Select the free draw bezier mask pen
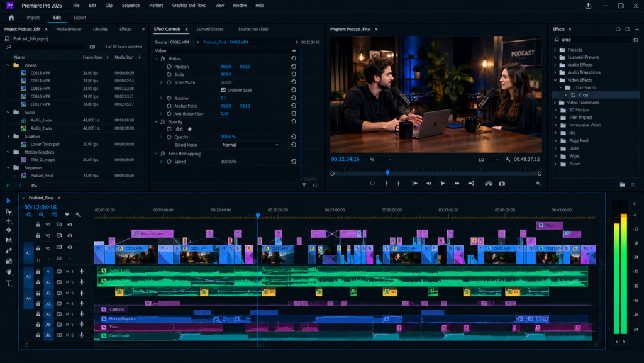 (x=189, y=130)
